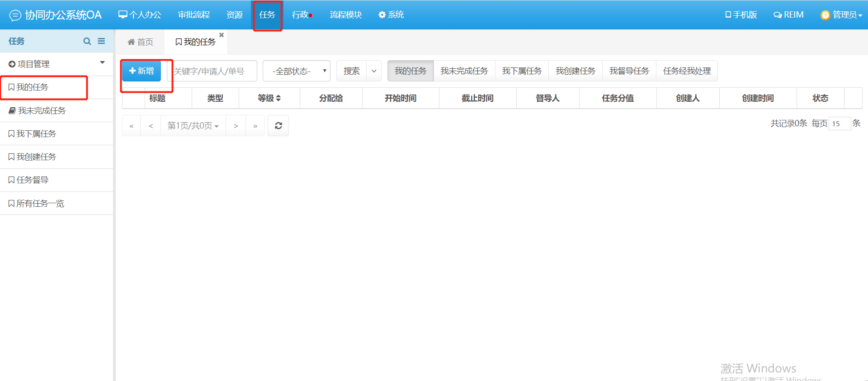Screen dimensions: 868x381
Task: Expand the arrow next to 搜索
Action: pyautogui.click(x=374, y=71)
